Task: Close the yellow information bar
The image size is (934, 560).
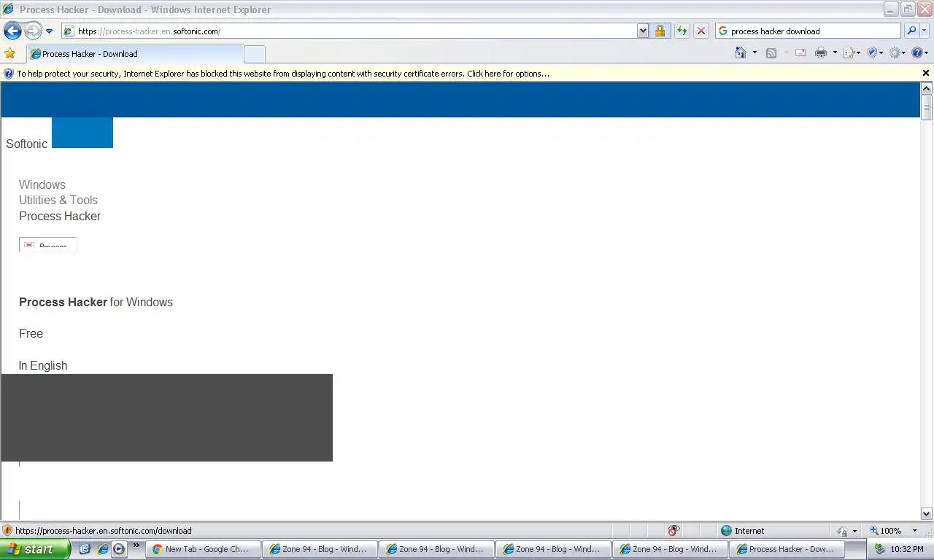Action: tap(926, 73)
